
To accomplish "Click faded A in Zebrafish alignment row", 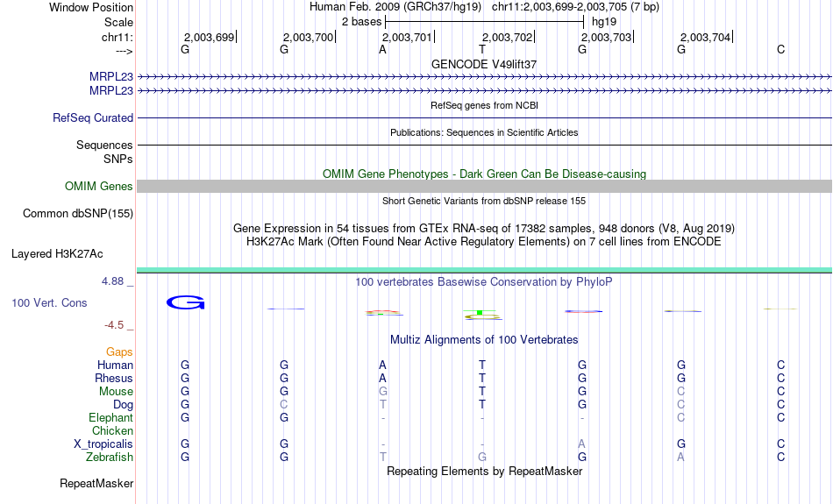I will coord(680,457).
